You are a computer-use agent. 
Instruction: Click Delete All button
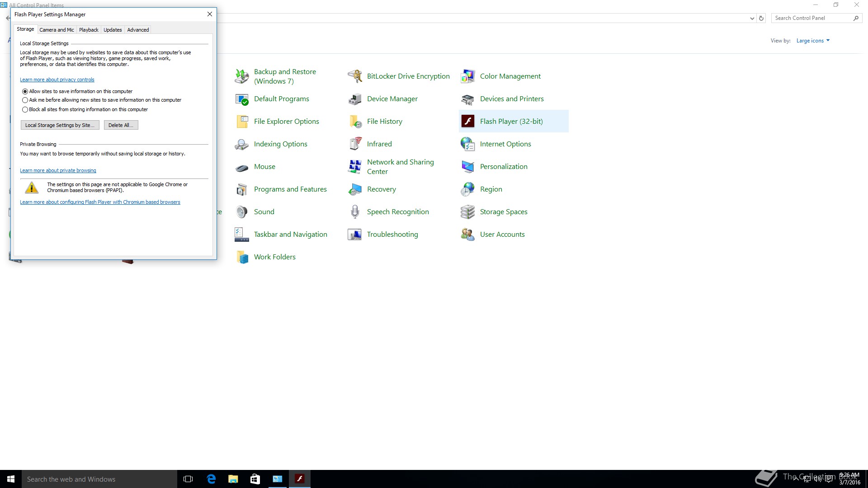pos(121,125)
